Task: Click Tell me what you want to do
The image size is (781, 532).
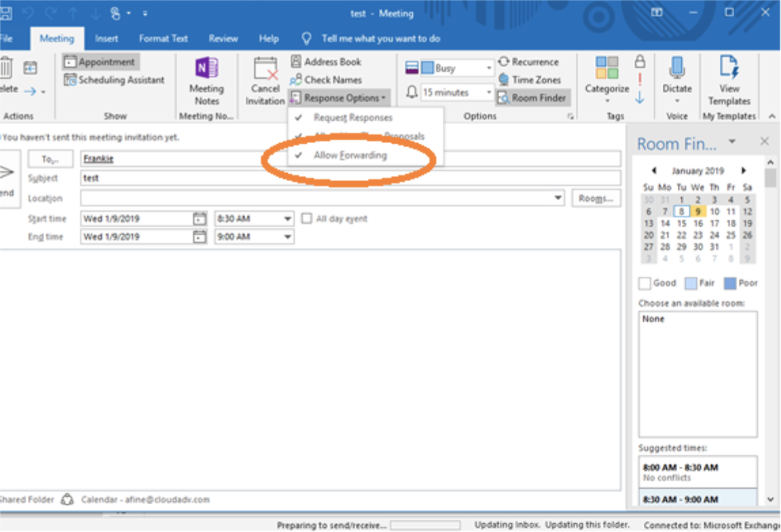Action: click(x=381, y=38)
